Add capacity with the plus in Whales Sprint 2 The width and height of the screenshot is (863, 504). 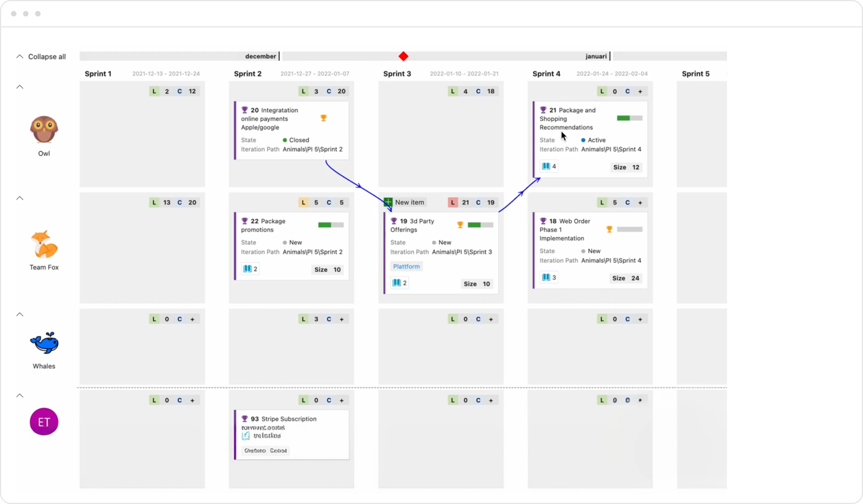pos(342,319)
